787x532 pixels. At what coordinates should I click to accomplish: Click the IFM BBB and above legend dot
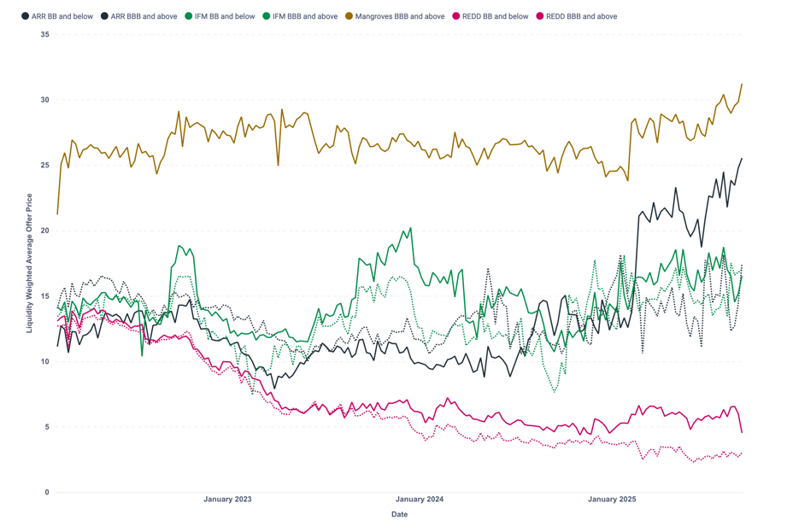[267, 16]
